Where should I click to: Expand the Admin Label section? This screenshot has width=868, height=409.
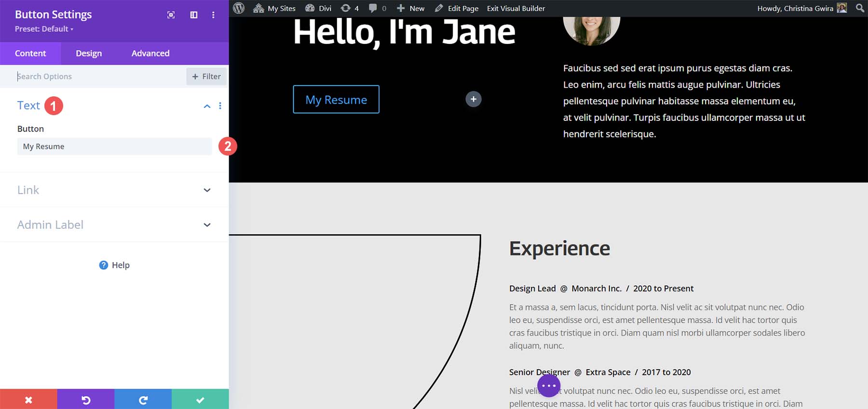[x=207, y=225]
